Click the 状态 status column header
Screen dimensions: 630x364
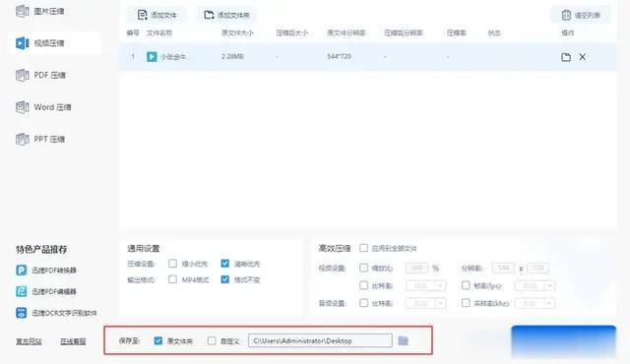(x=494, y=32)
